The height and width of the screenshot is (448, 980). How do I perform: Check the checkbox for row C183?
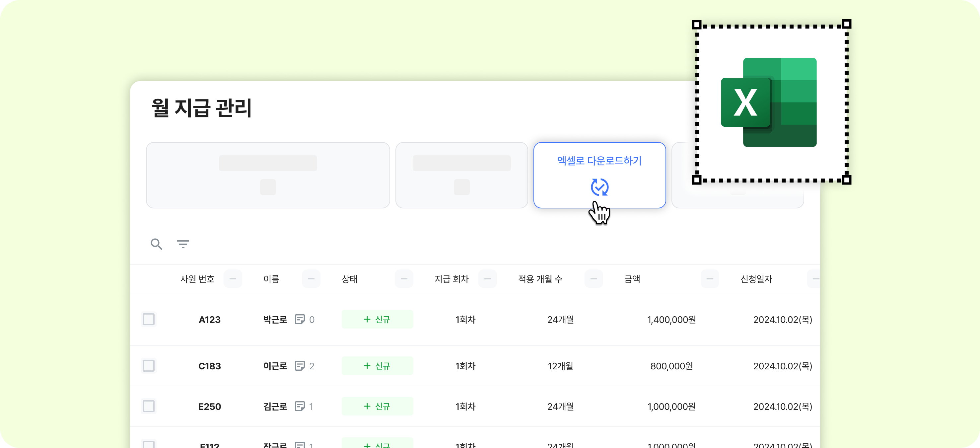pos(148,366)
